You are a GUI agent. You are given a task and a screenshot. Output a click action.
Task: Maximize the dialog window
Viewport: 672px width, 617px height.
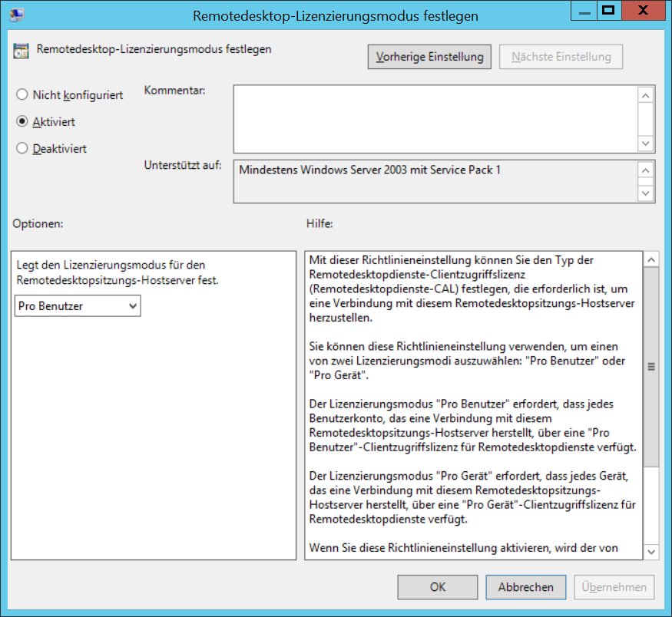[608, 11]
